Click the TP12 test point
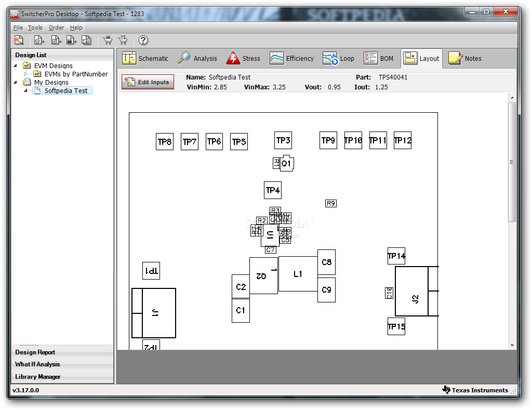 coord(403,140)
